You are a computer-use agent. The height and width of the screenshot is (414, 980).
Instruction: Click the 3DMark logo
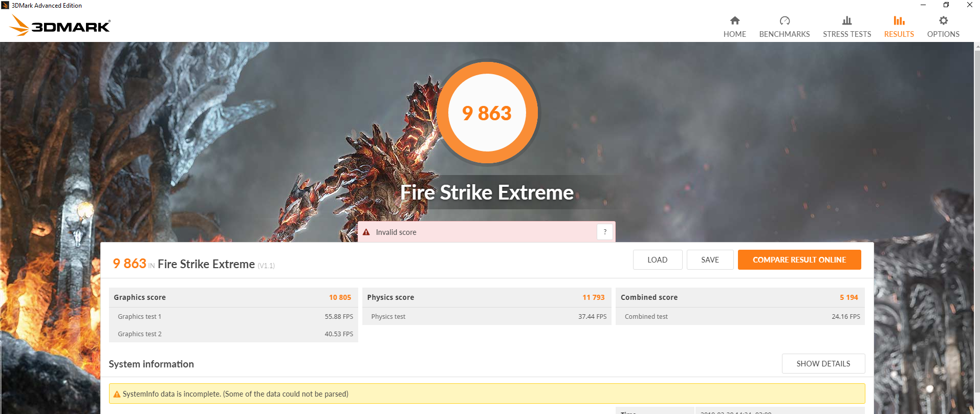point(60,25)
